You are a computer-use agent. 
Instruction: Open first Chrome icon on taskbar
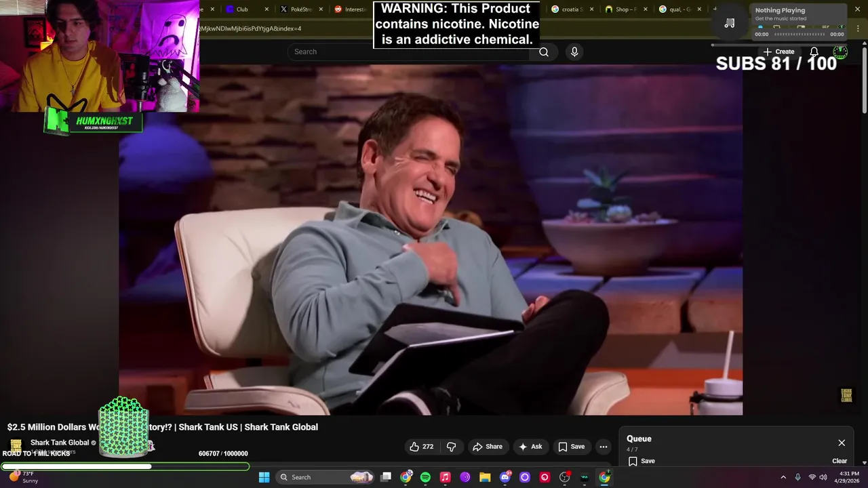[406, 477]
